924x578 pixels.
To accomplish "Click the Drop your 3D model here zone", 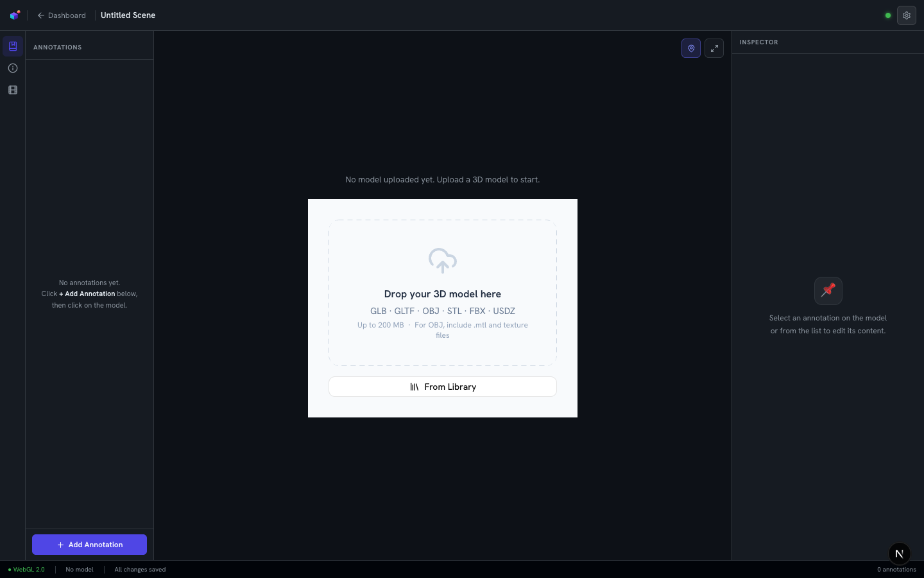I will coord(443,293).
